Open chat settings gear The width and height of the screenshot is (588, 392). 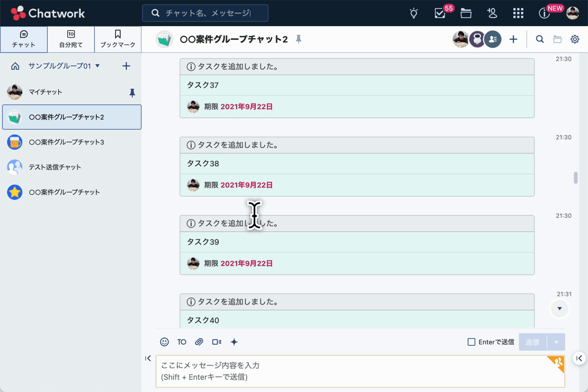tap(575, 39)
